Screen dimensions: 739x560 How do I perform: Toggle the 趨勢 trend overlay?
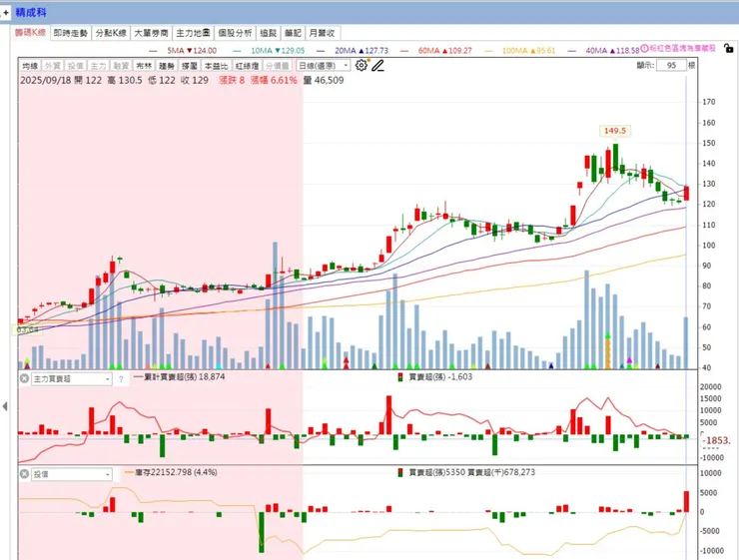click(167, 66)
